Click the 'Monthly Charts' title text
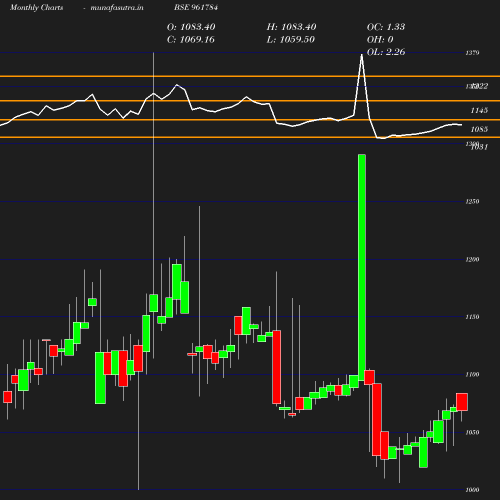This screenshot has height=500, width=500. pos(36,8)
